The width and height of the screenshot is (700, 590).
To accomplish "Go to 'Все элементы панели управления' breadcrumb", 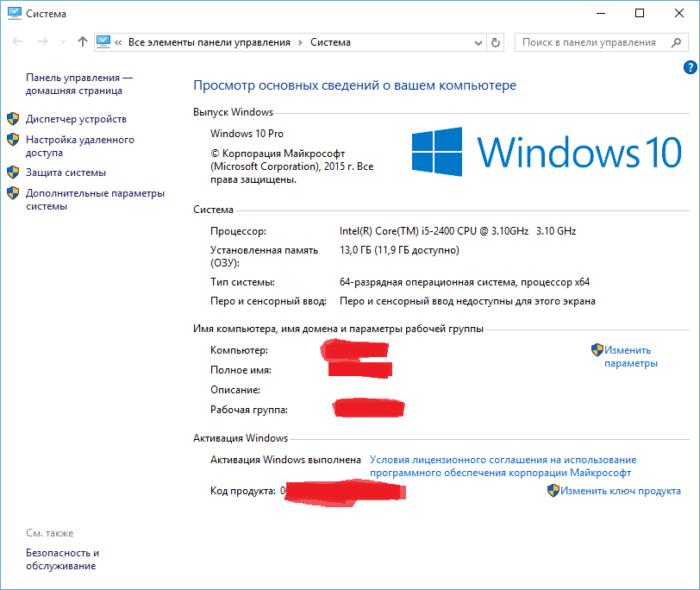I will pyautogui.click(x=209, y=42).
